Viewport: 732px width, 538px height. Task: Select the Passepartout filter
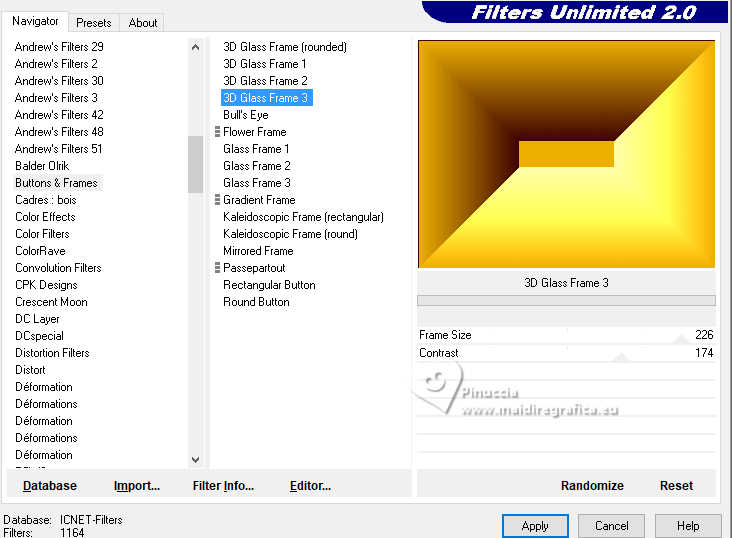[254, 268]
